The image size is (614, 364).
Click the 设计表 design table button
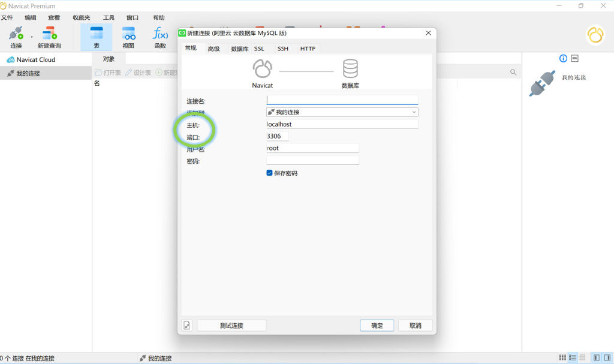point(139,73)
